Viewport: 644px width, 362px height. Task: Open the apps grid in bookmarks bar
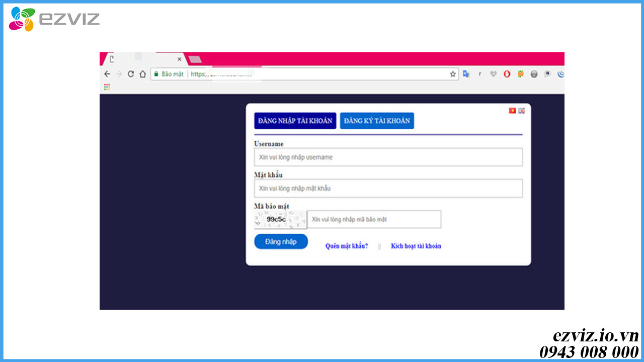tap(107, 87)
